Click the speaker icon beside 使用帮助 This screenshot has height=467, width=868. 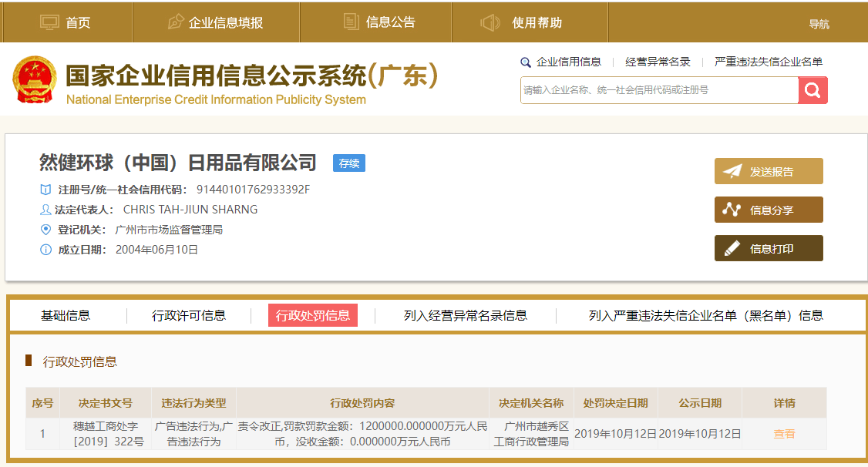click(x=490, y=22)
